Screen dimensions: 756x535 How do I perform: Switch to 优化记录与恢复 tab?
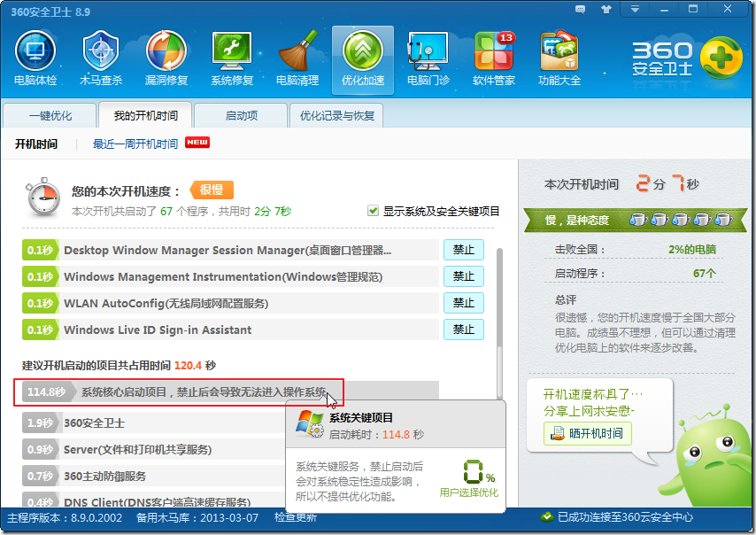336,116
